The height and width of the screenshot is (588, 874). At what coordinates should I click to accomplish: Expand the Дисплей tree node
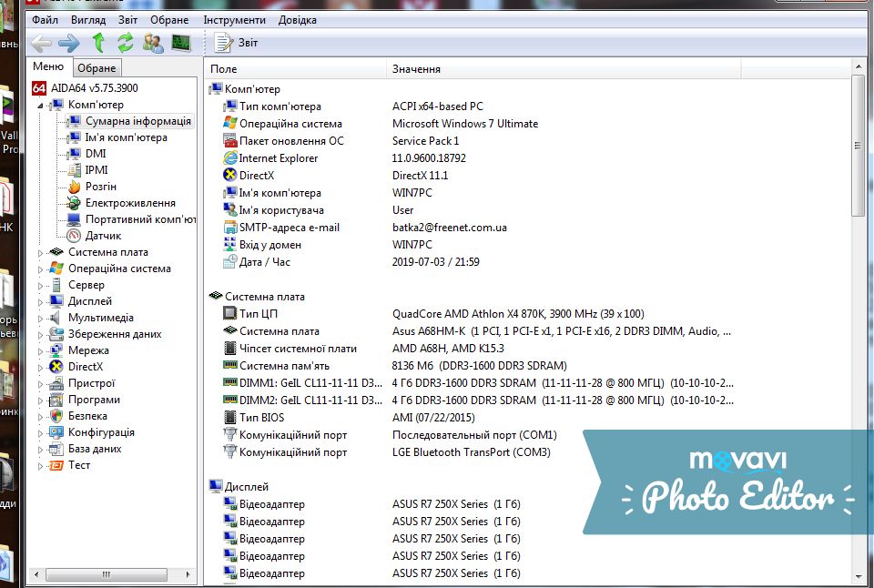(40, 302)
